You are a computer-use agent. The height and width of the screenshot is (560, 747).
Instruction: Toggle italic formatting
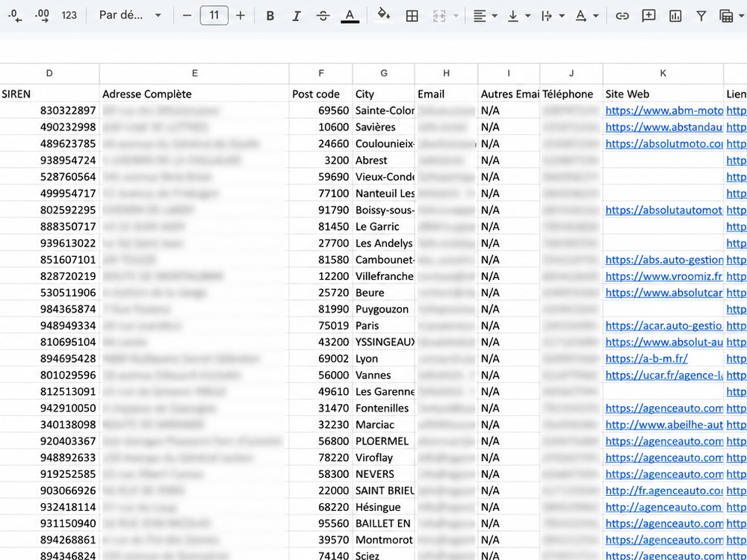pyautogui.click(x=297, y=16)
